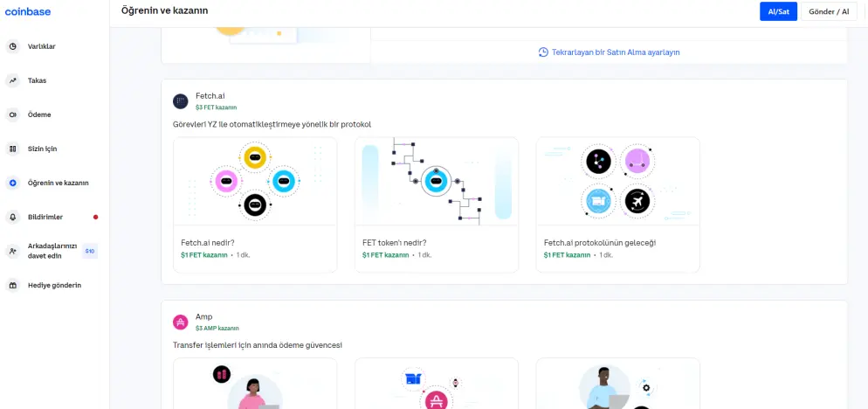Open middle Amp lesson card thumbnail
The width and height of the screenshot is (868, 409).
tap(437, 384)
